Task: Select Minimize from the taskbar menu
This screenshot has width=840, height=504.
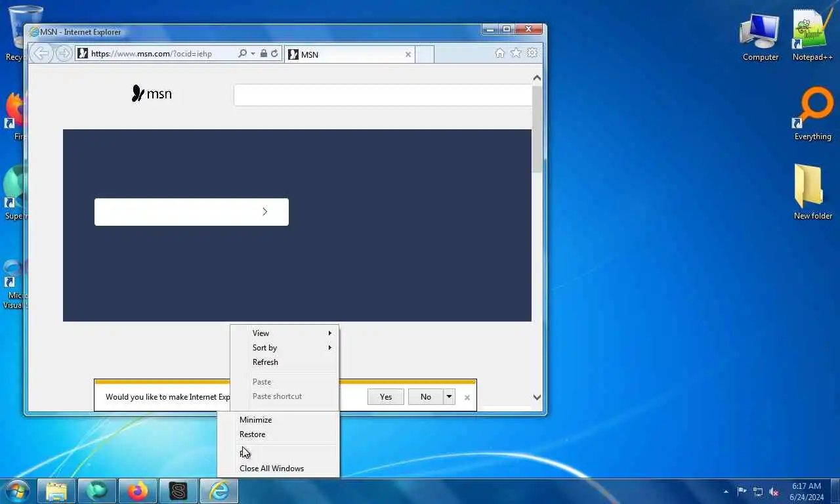Action: coord(278,420)
